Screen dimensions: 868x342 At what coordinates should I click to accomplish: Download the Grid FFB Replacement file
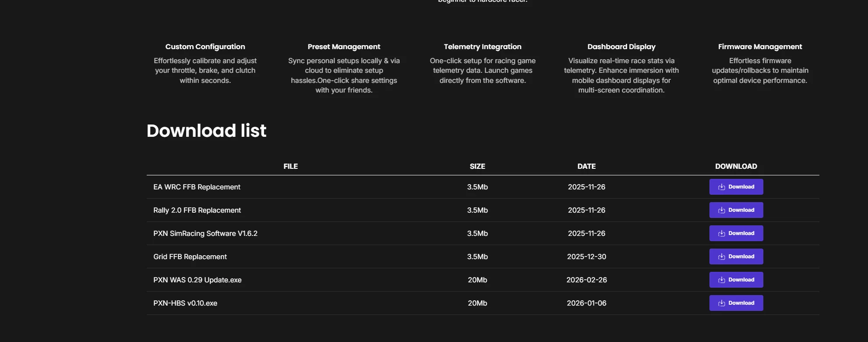(x=736, y=256)
